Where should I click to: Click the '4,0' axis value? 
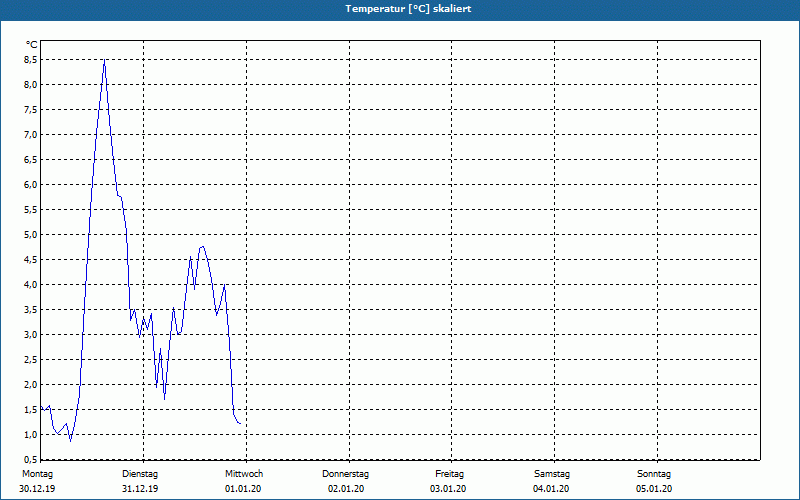pos(31,285)
